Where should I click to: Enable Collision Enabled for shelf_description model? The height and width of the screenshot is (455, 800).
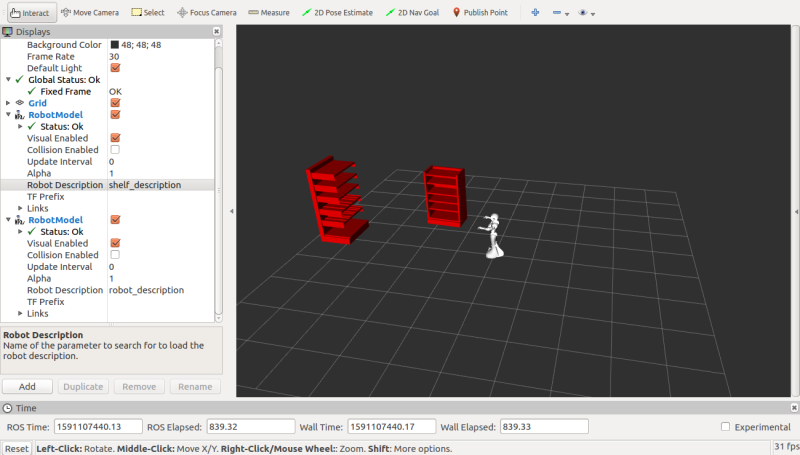(x=115, y=150)
